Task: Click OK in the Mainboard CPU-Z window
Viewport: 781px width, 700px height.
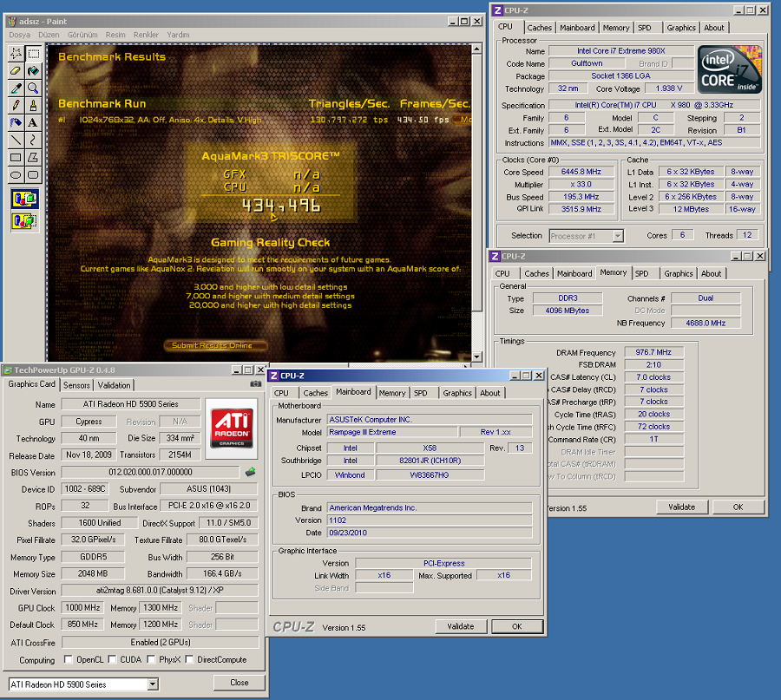Action: [517, 626]
